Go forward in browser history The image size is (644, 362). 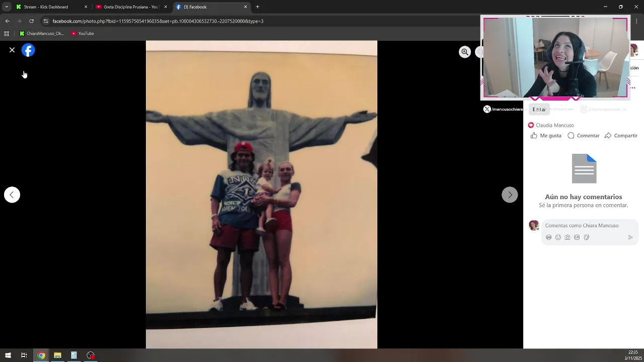click(20, 21)
